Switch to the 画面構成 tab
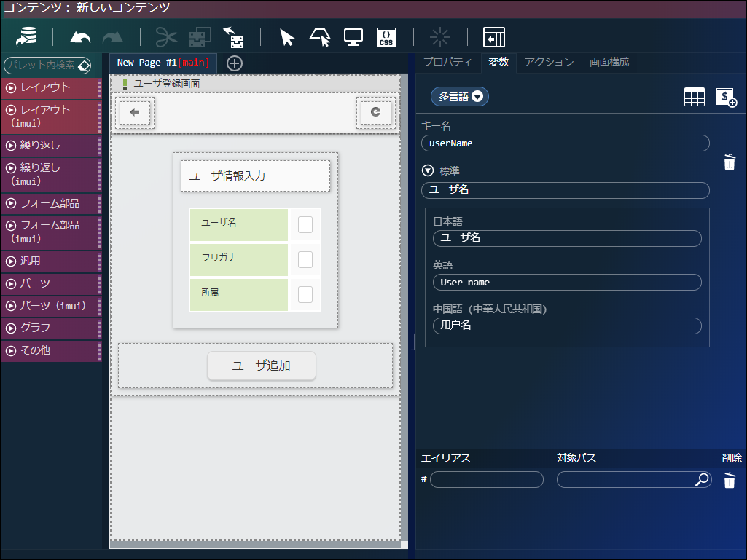 coord(609,63)
